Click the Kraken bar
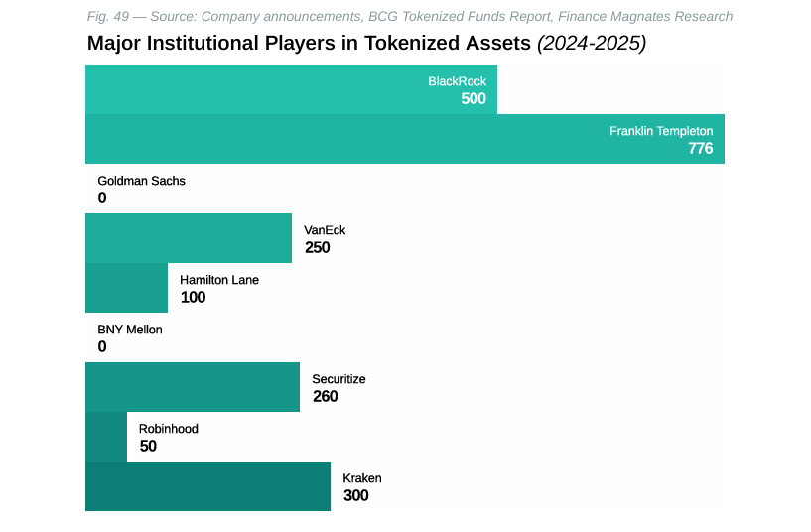The height and width of the screenshot is (532, 811). pos(207,486)
